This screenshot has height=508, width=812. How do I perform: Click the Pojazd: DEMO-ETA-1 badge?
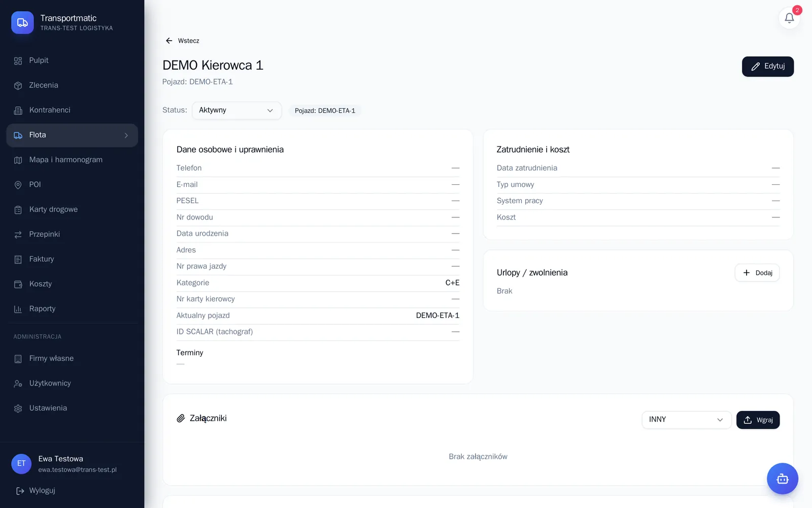(x=325, y=111)
